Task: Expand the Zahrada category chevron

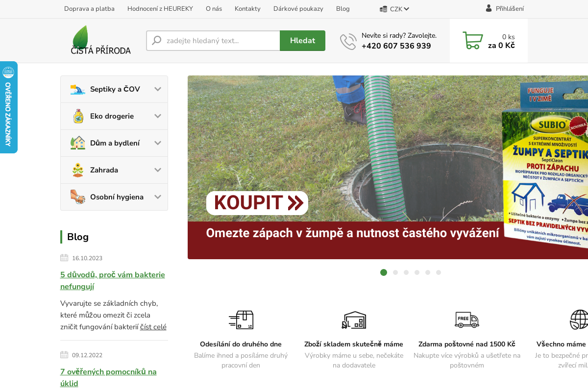Action: pos(158,170)
